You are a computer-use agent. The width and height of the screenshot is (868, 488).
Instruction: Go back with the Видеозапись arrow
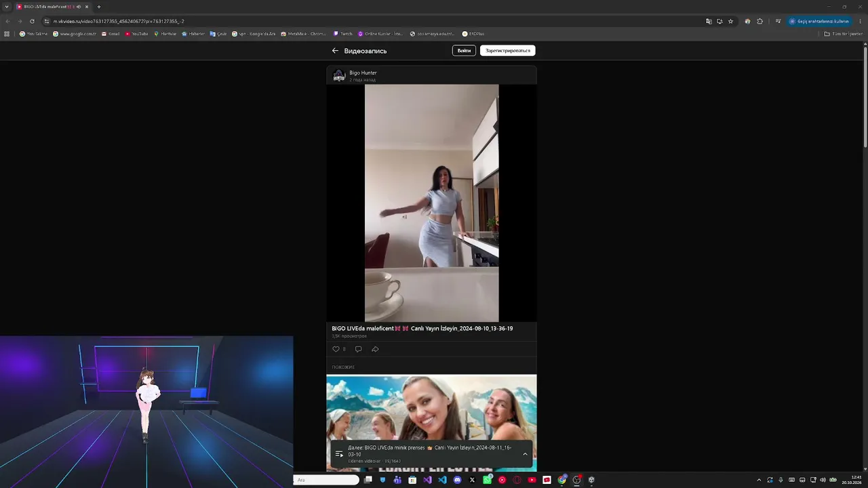pos(335,51)
